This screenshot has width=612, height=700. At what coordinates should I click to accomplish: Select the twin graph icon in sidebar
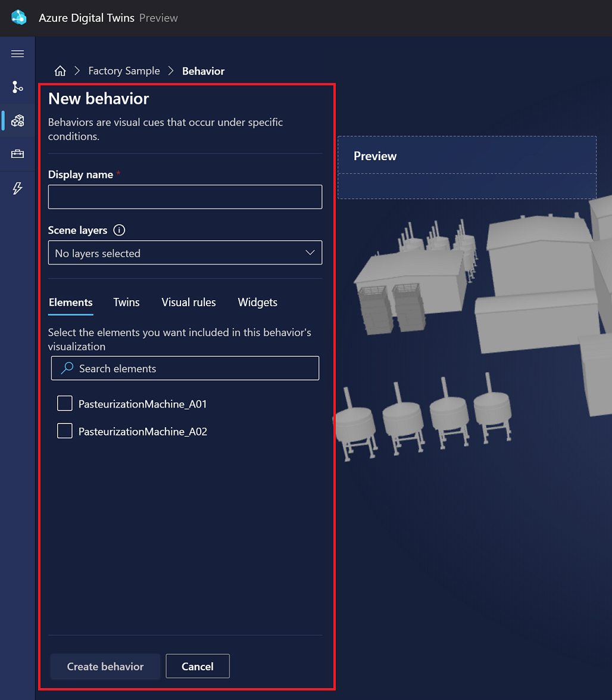(x=17, y=87)
